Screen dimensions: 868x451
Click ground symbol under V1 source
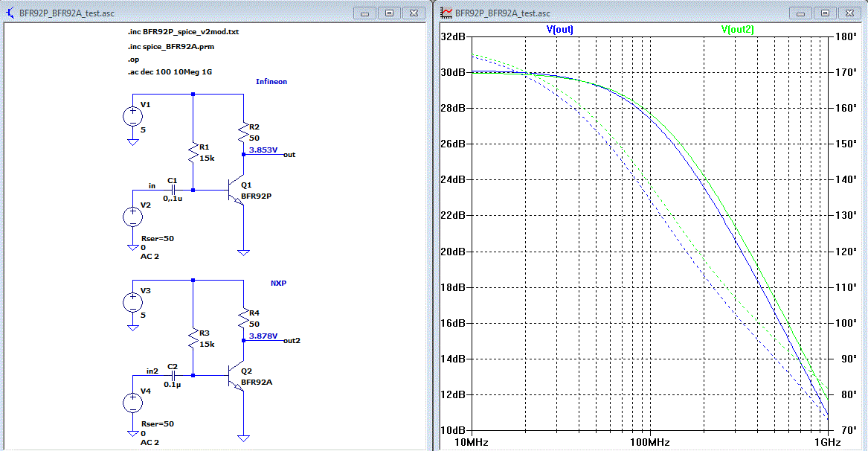pyautogui.click(x=133, y=142)
